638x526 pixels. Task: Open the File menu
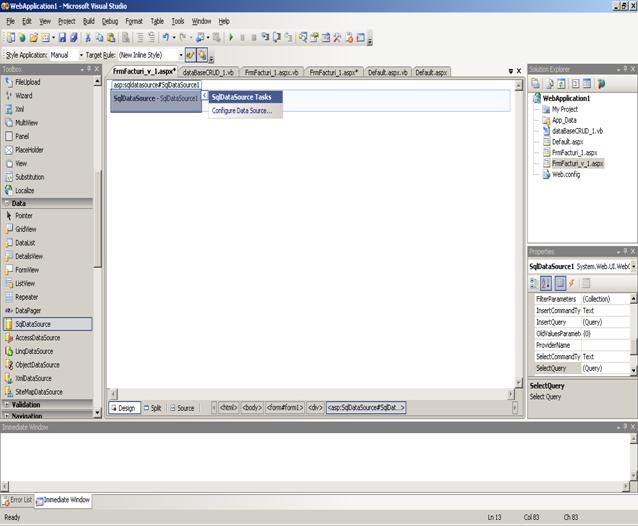pyautogui.click(x=10, y=21)
